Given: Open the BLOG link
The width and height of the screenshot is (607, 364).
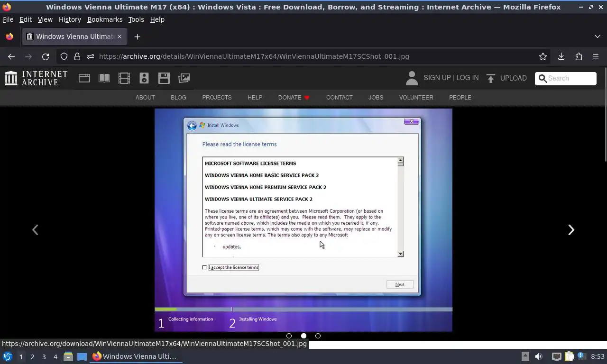Looking at the screenshot, I should coord(178,97).
